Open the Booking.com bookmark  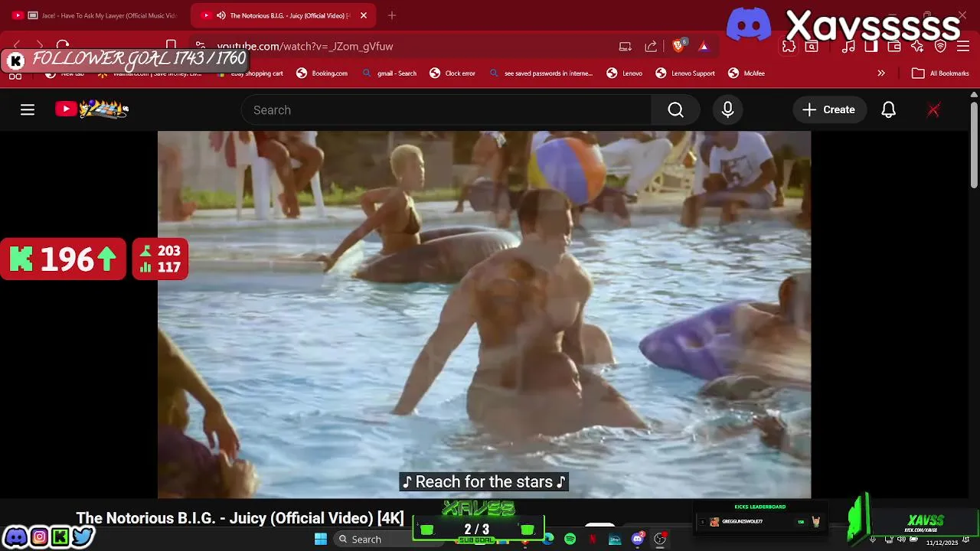coord(322,73)
